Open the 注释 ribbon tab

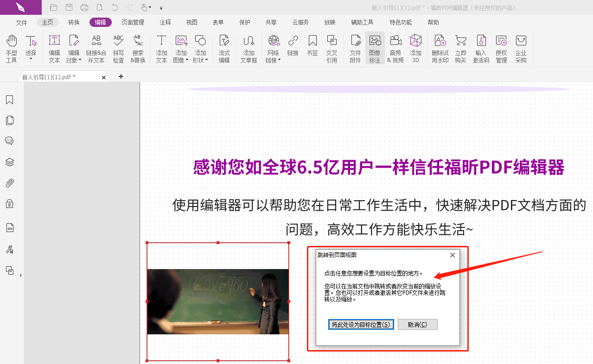(165, 22)
